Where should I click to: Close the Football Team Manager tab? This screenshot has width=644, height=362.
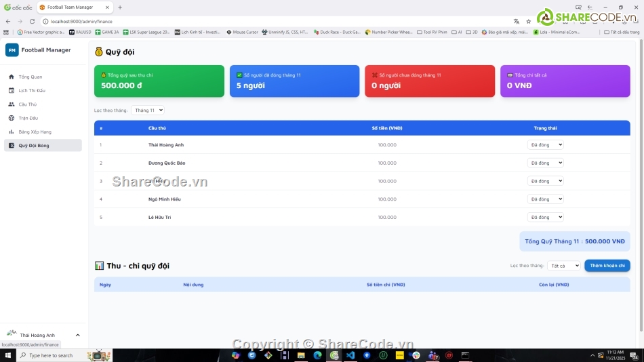(107, 7)
